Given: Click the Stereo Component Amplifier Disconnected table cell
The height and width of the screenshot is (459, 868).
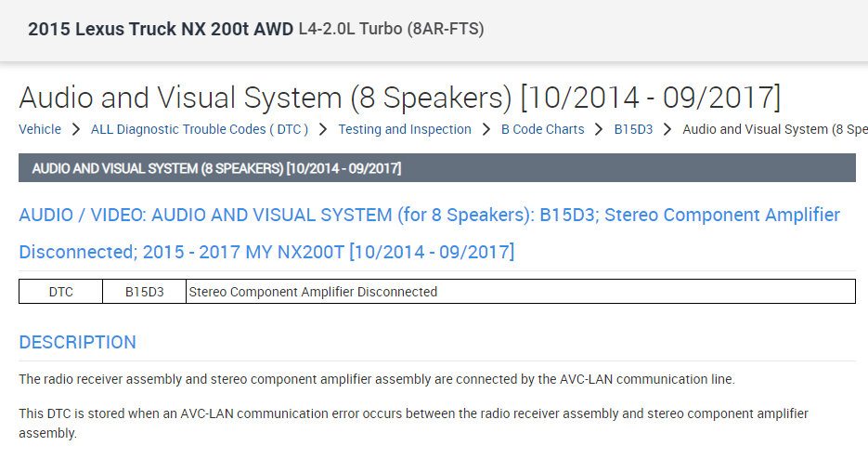Looking at the screenshot, I should pos(313,292).
